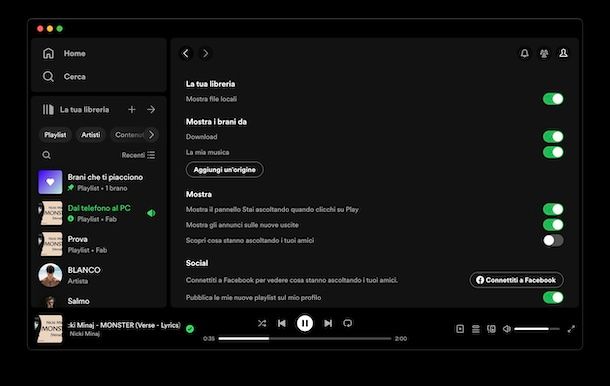Open Recenti sort dropdown
Viewport: 610px width, 386px height.
pyautogui.click(x=138, y=155)
